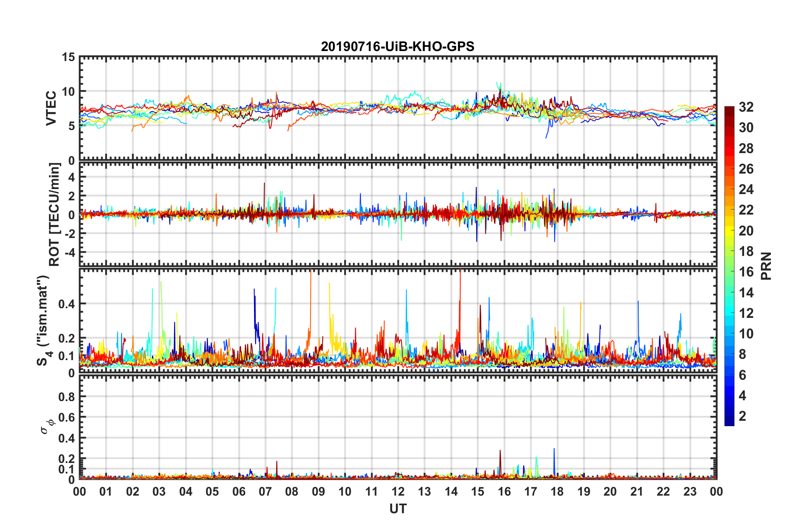Screen dimensions: 796x532
Task: Click the sigma-phi y-axis label
Action: (x=47, y=426)
